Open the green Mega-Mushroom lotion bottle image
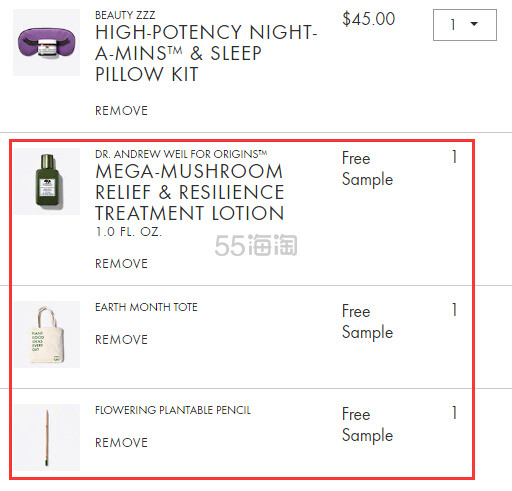The height and width of the screenshot is (491, 512). (x=46, y=181)
